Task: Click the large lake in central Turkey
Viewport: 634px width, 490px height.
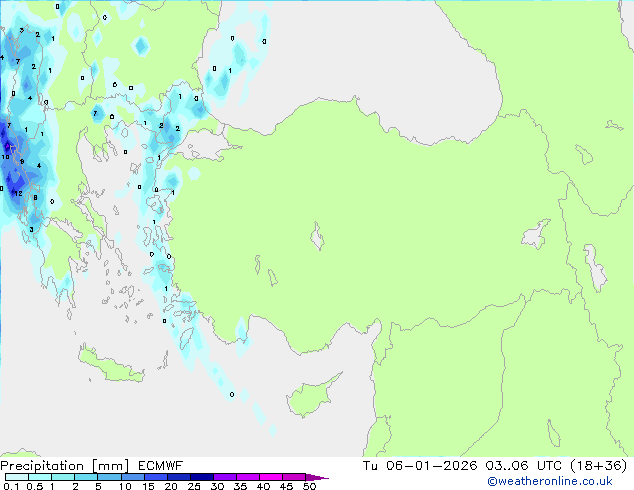Action: (x=318, y=240)
